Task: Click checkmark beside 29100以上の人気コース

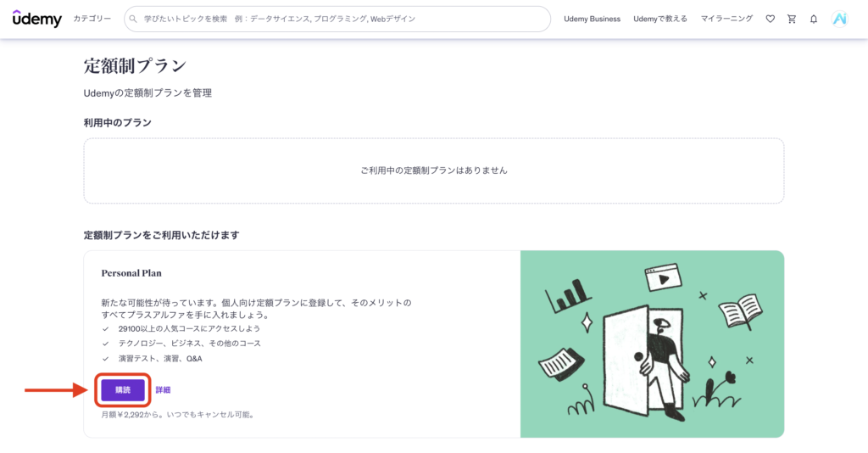Action: pyautogui.click(x=106, y=328)
